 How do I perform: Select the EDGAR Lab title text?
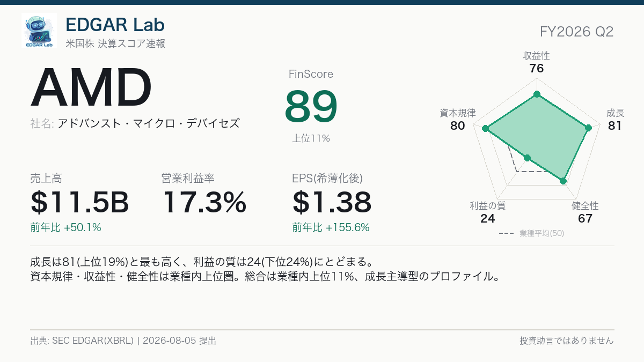tap(115, 24)
